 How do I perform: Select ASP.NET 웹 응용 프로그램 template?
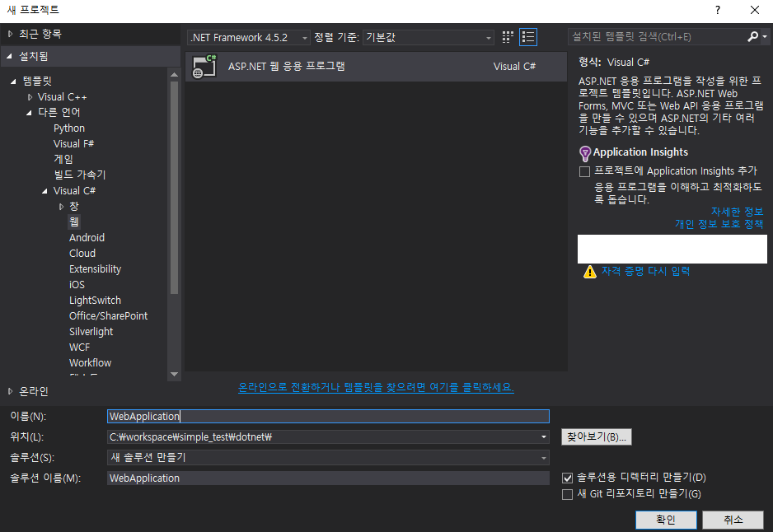pyautogui.click(x=376, y=67)
